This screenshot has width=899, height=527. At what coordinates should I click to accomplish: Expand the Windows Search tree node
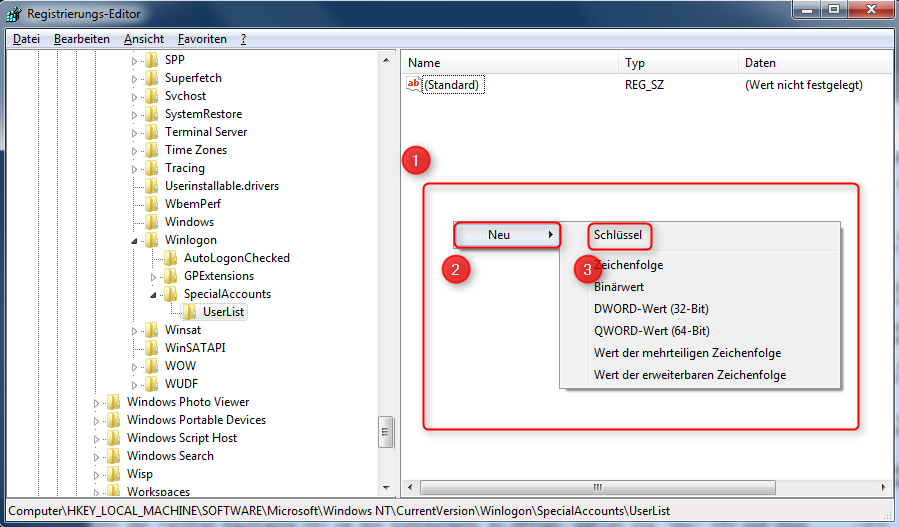point(97,456)
